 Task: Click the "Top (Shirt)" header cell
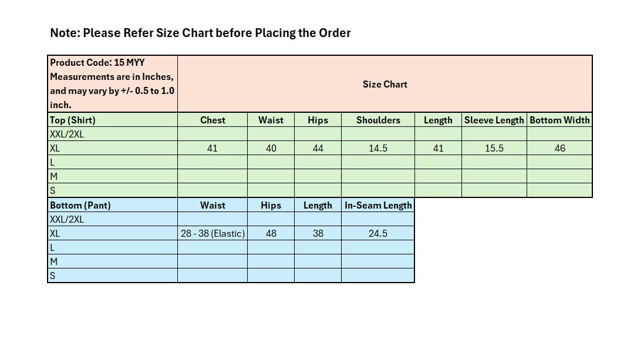pyautogui.click(x=112, y=120)
